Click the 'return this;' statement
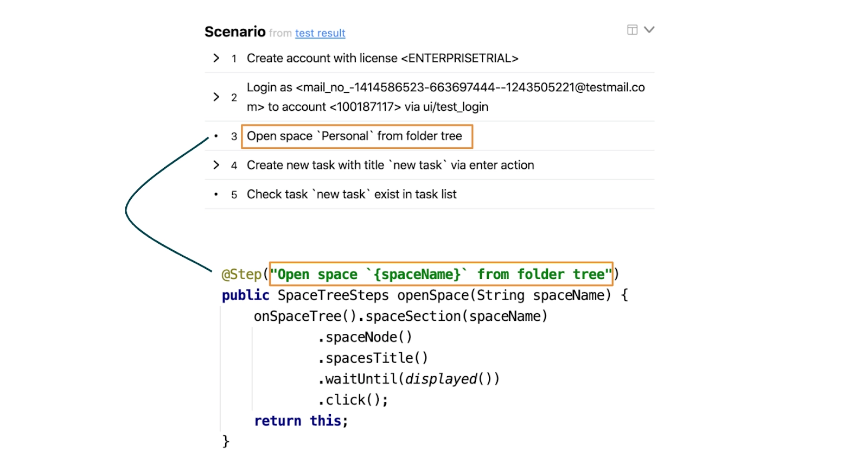 (301, 421)
